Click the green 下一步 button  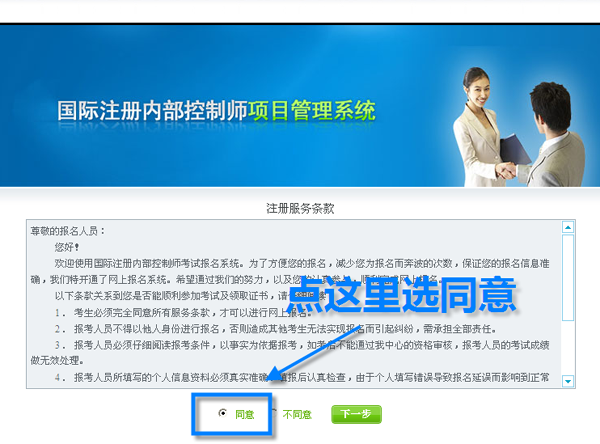(x=356, y=414)
